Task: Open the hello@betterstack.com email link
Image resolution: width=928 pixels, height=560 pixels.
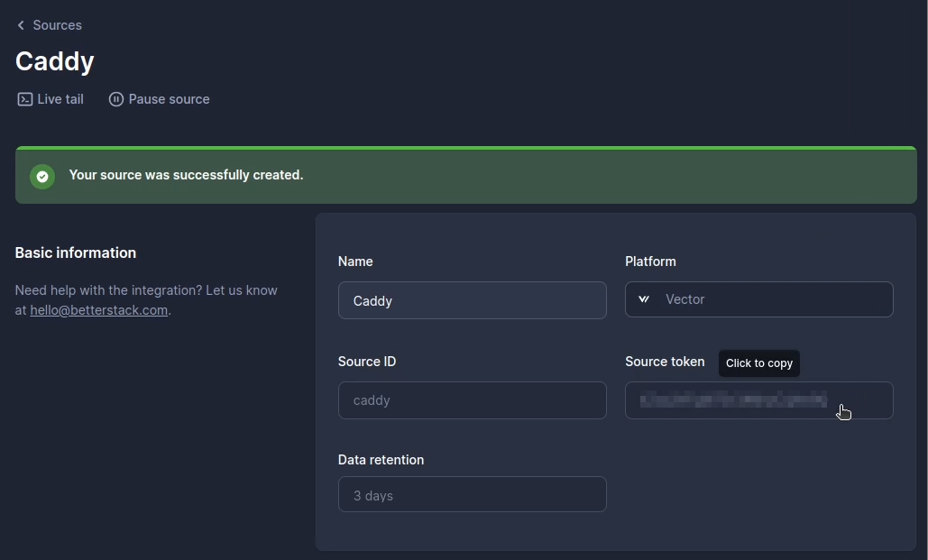Action: pos(99,310)
